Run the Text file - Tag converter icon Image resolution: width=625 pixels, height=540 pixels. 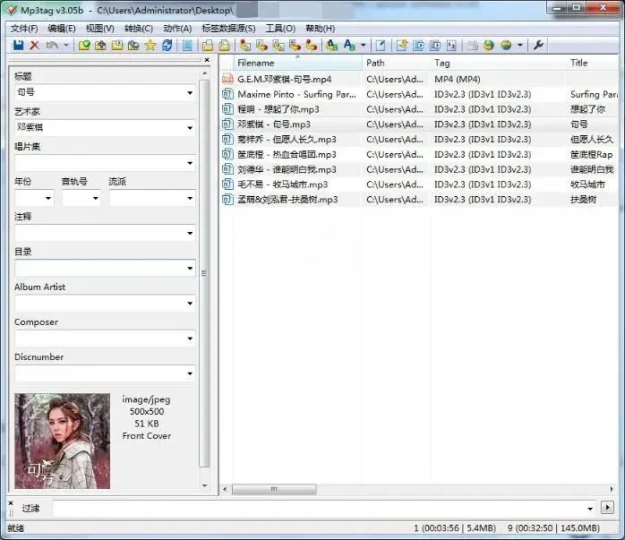(x=295, y=45)
